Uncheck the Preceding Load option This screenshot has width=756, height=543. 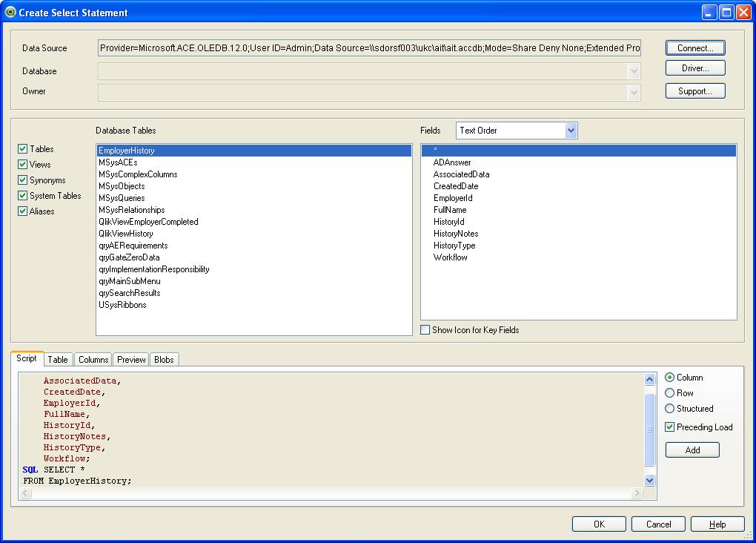[669, 427]
